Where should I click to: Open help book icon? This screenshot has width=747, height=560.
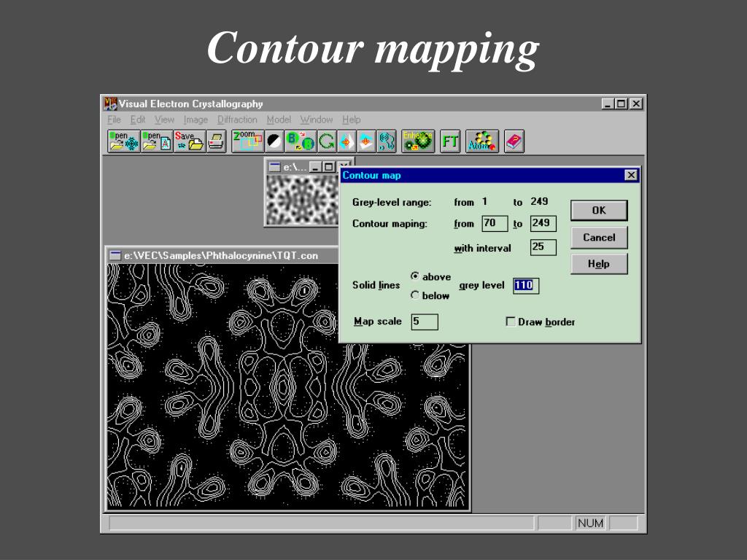tap(514, 141)
